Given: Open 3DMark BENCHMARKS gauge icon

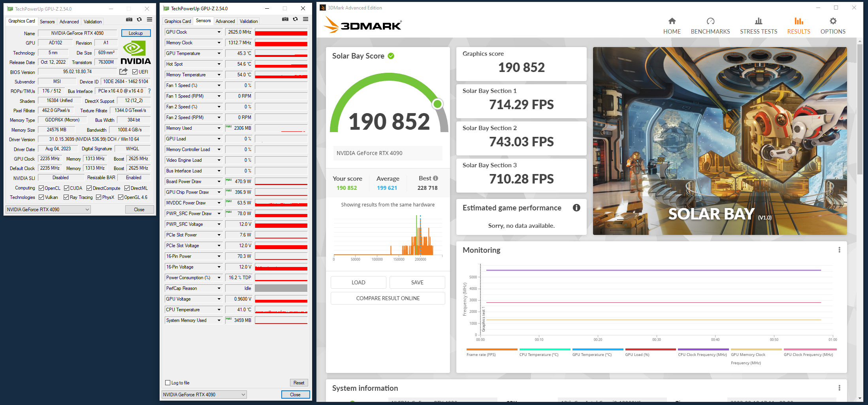Looking at the screenshot, I should pyautogui.click(x=710, y=21).
